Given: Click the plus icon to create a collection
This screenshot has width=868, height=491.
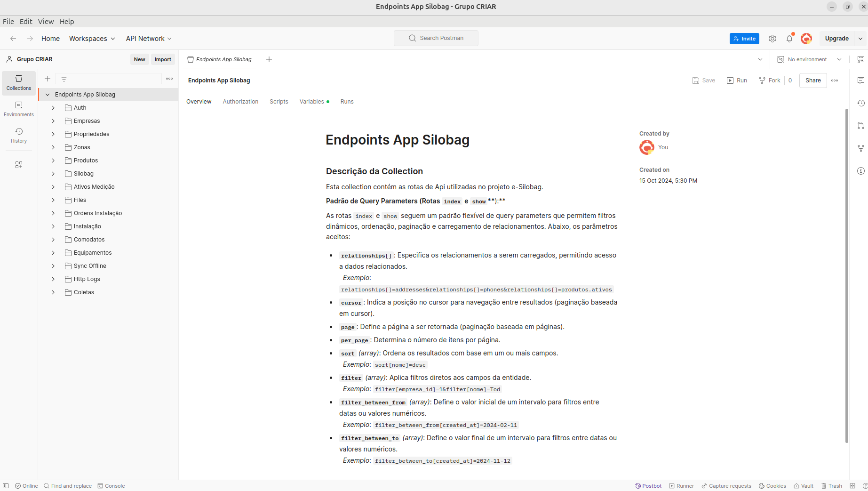Looking at the screenshot, I should (x=48, y=79).
